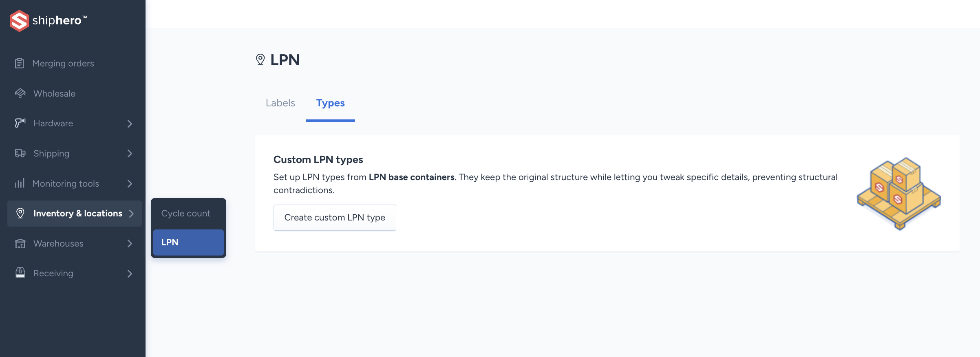Click the ShipHero logo
Viewport: 980px width, 357px height.
48,20
